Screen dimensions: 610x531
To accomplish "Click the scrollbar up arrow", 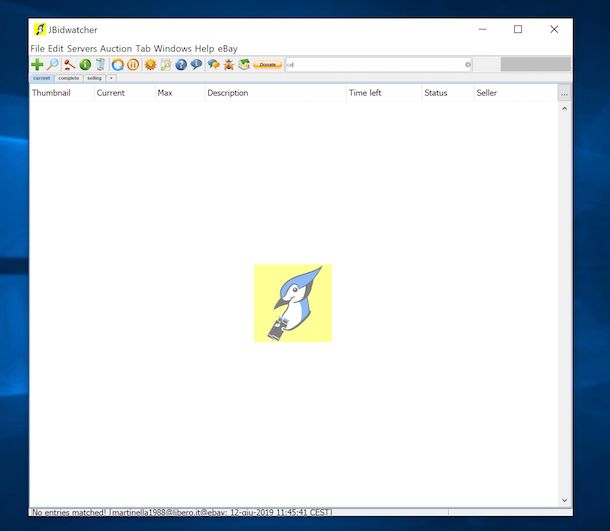I will (x=564, y=109).
